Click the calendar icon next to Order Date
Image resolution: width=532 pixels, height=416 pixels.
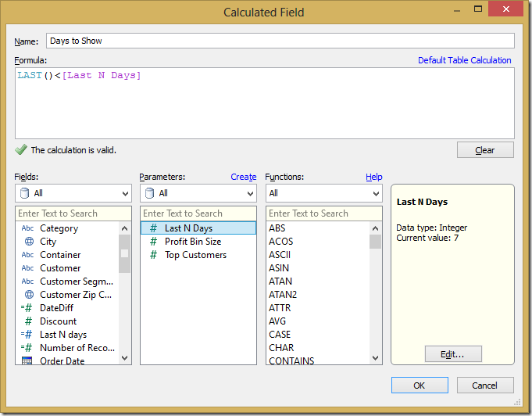click(28, 360)
